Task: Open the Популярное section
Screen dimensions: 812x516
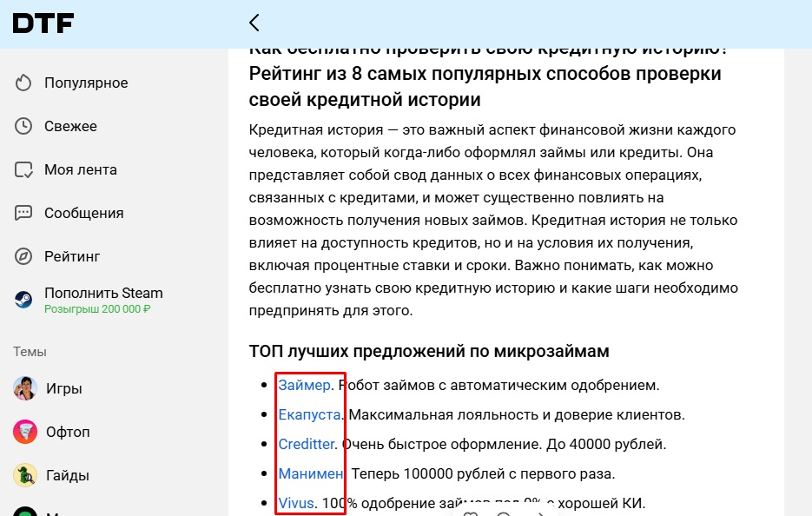Action: (86, 83)
